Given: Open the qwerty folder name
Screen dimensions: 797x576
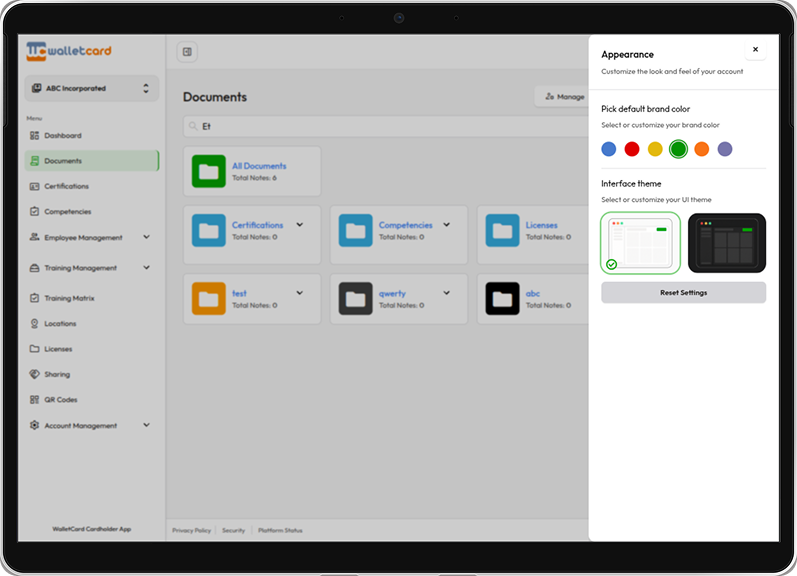Looking at the screenshot, I should pos(392,293).
